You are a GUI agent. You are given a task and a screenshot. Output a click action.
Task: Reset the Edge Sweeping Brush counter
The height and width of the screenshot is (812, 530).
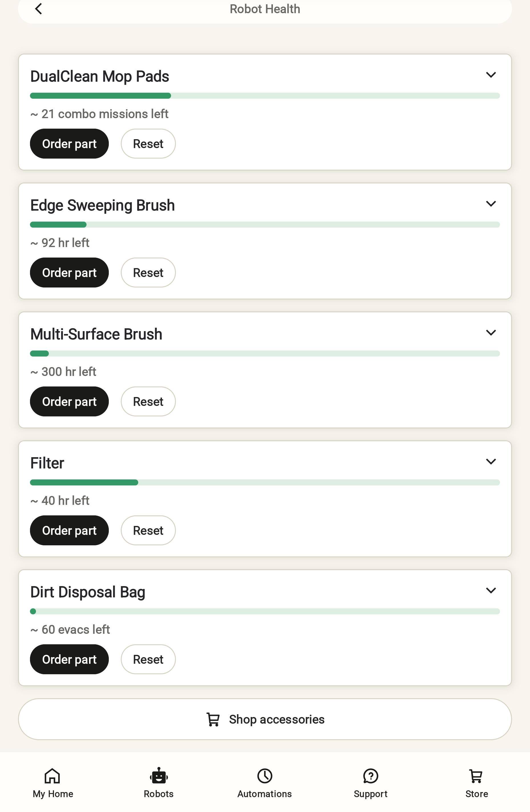pos(148,273)
